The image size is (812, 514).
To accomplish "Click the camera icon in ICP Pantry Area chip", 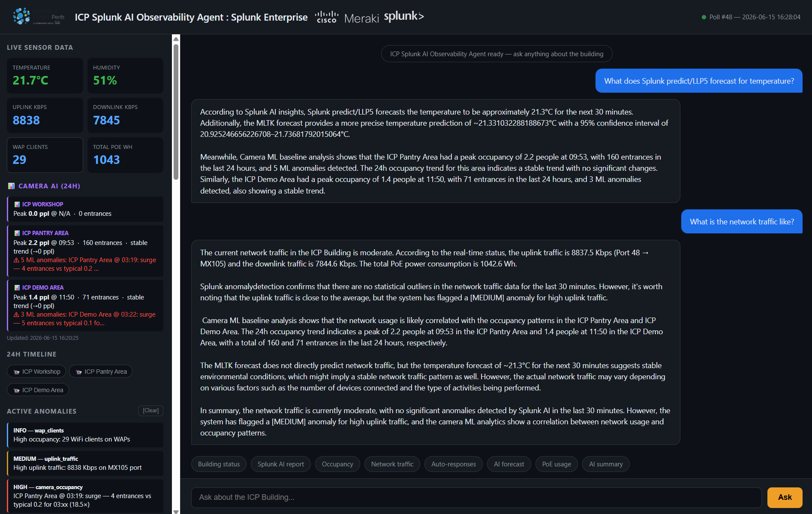I will click(79, 372).
